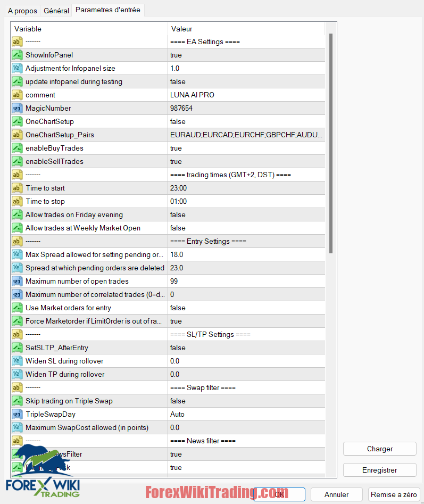Edit the OneChartSetup_Pairs value EURAUD;EURCAD
Image resolution: width=424 pixels, height=504 pixels.
(246, 135)
